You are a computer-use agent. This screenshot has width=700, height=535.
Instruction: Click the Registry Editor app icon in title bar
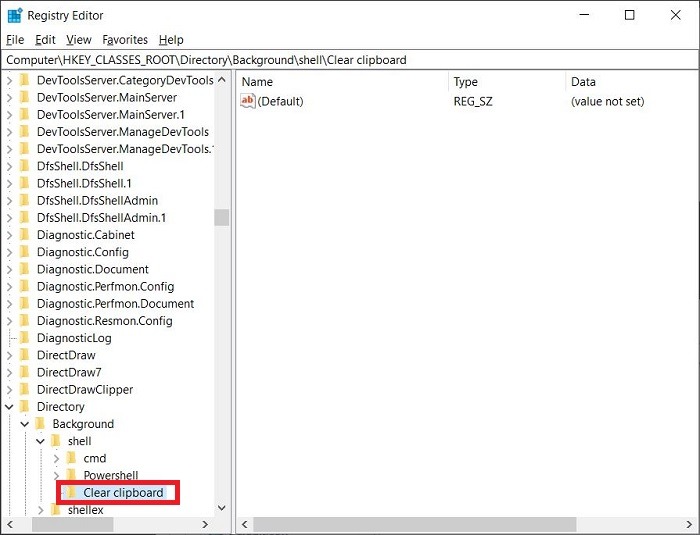(x=15, y=15)
